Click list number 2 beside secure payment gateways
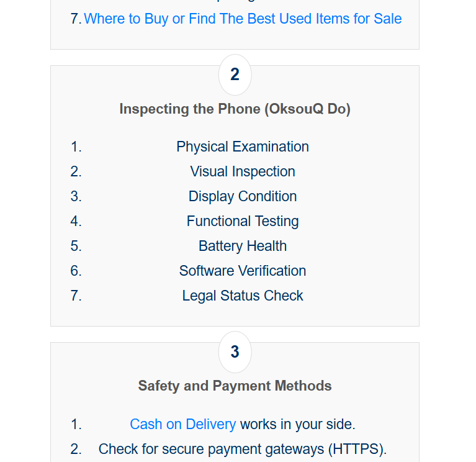This screenshot has width=476, height=462. (x=76, y=449)
